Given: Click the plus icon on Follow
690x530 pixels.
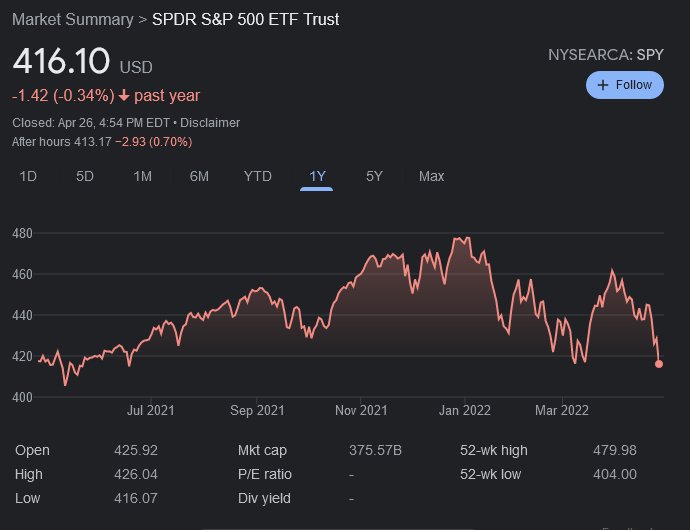Looking at the screenshot, I should 603,85.
